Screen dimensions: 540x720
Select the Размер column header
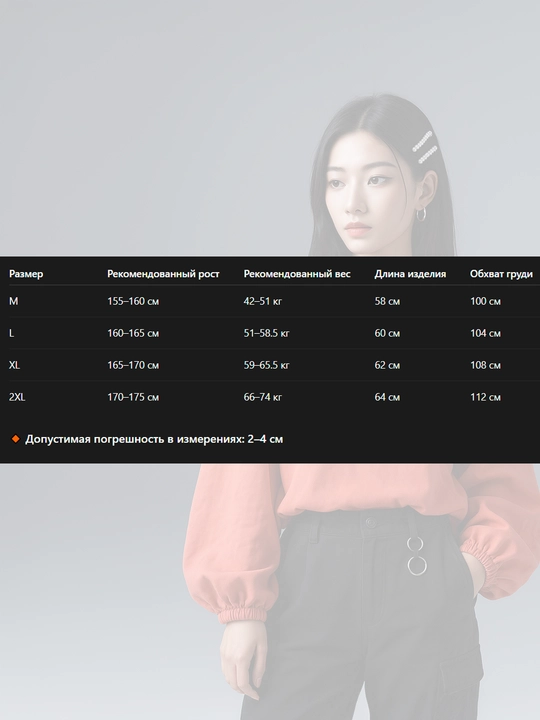[x=26, y=274]
